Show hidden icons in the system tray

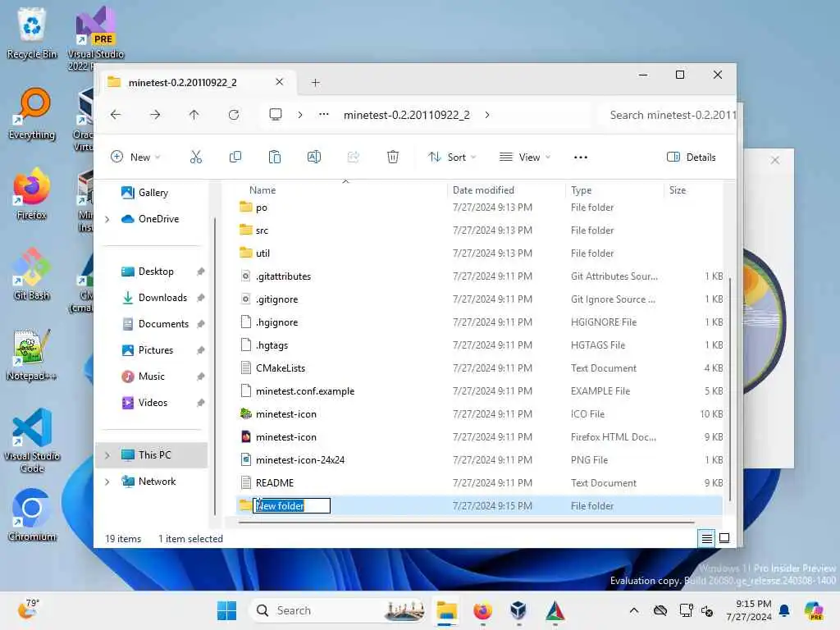coord(634,610)
